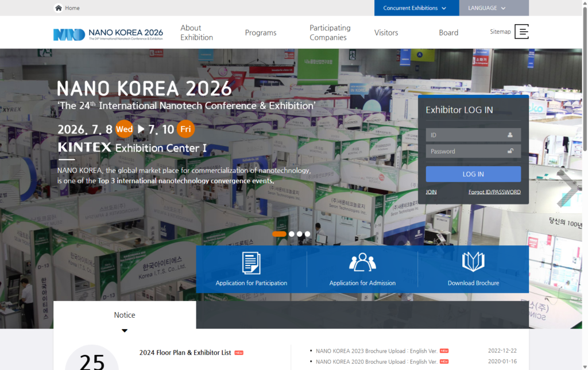Viewport: 588px width, 370px height.
Task: Select the second carousel indicator dot
Action: [x=292, y=234]
